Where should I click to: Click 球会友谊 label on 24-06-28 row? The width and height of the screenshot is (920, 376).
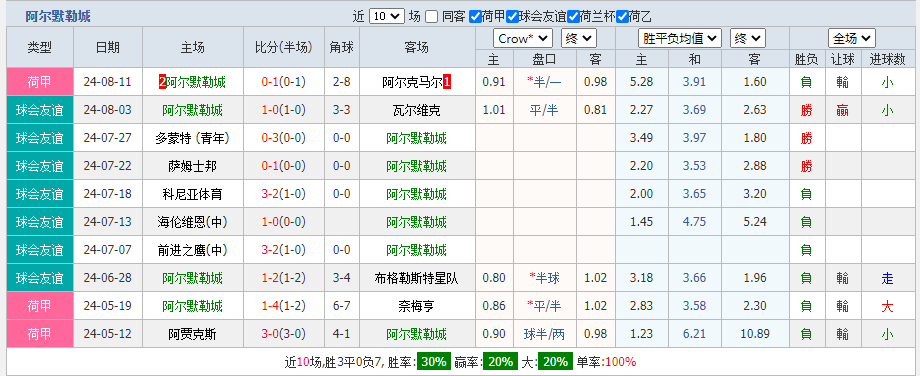pos(40,278)
